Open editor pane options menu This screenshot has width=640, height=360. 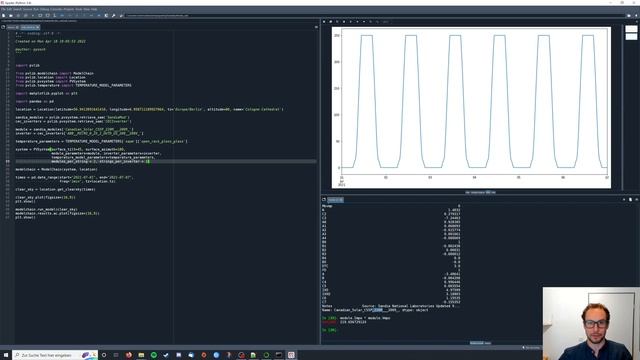pyautogui.click(x=316, y=27)
